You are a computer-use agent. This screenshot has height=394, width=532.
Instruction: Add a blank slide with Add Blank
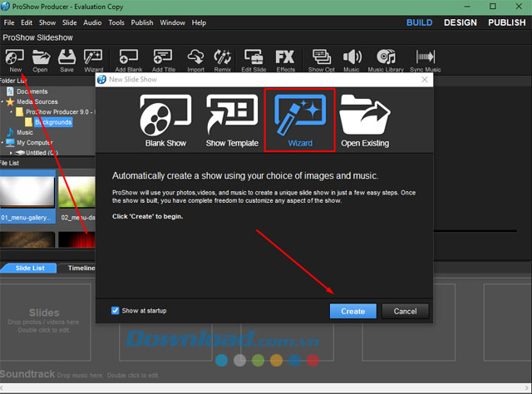point(129,61)
